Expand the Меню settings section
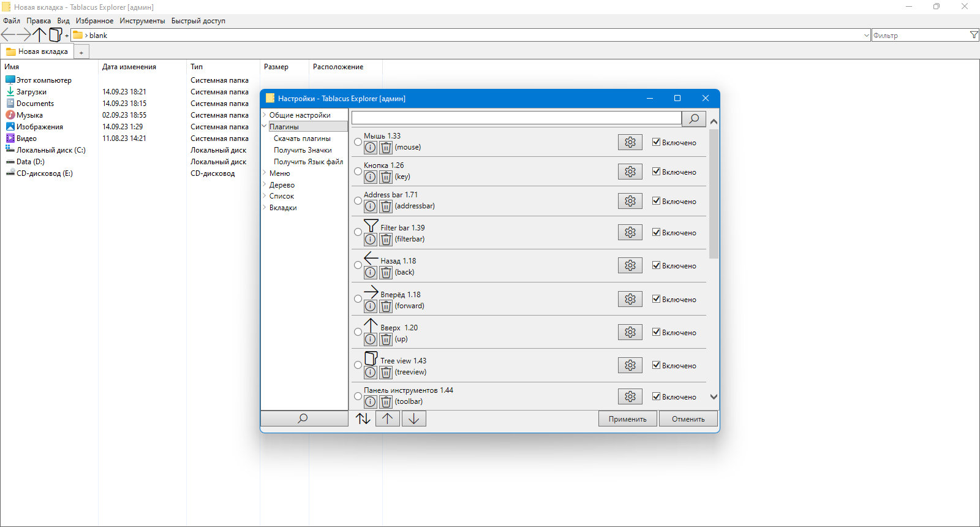Viewport: 980px width, 527px height. (265, 173)
